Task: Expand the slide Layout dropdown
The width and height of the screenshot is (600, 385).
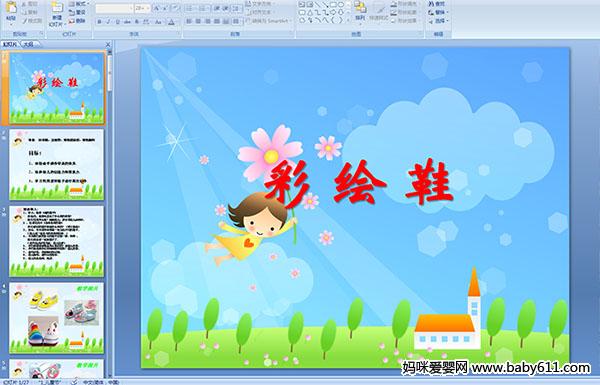Action: coord(79,4)
